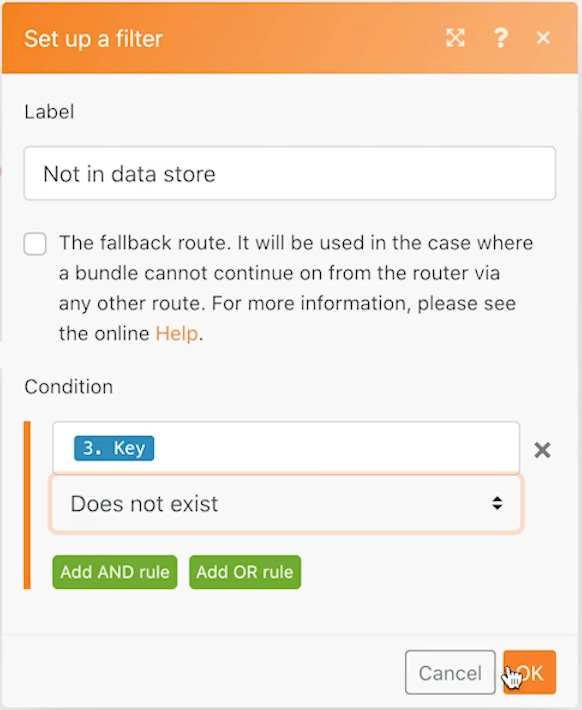The height and width of the screenshot is (710, 582).
Task: Expand the filter dialog to fullscreen
Action: (455, 38)
